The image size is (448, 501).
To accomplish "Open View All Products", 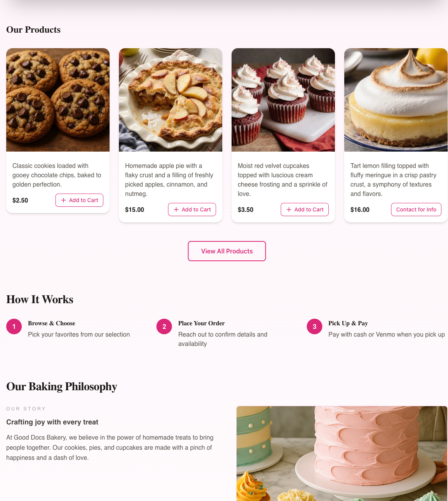I will [227, 251].
